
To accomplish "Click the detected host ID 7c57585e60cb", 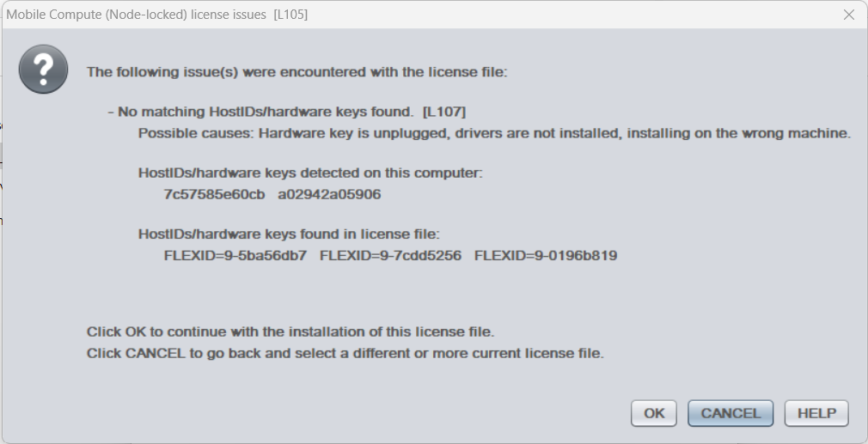I will [214, 194].
